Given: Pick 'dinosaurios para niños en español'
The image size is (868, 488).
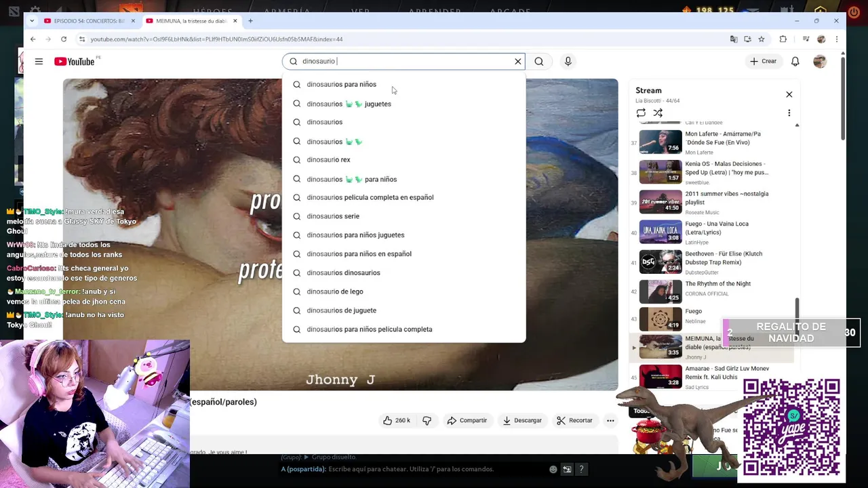Looking at the screenshot, I should (404, 253).
